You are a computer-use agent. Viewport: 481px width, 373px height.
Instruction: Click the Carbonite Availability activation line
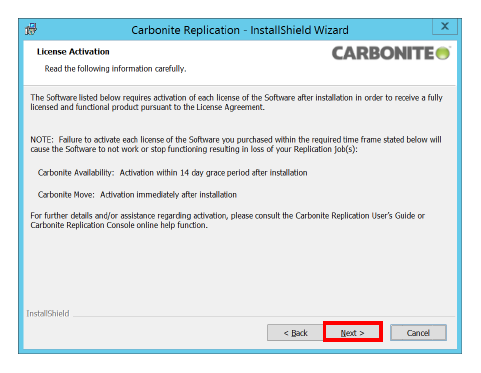(x=172, y=173)
